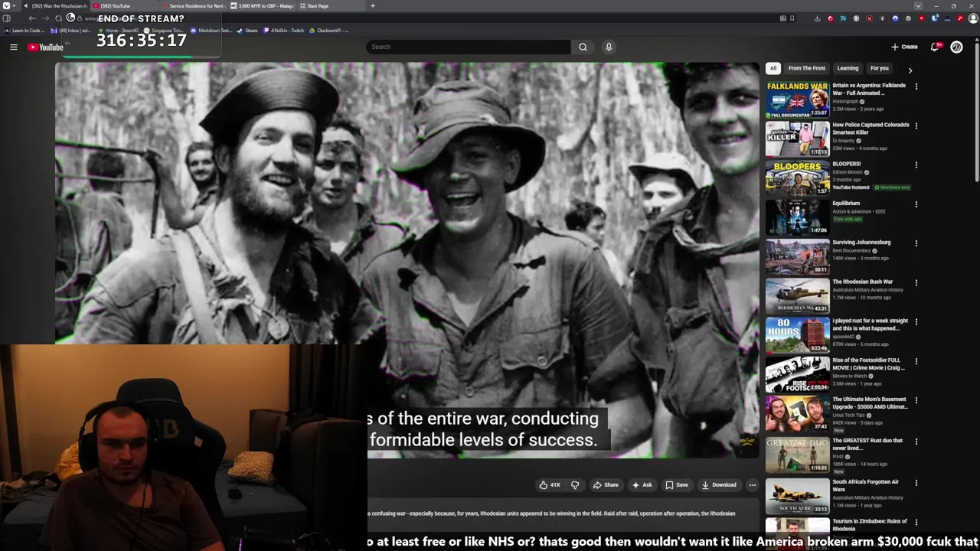Start voice search with the microphone

609,47
